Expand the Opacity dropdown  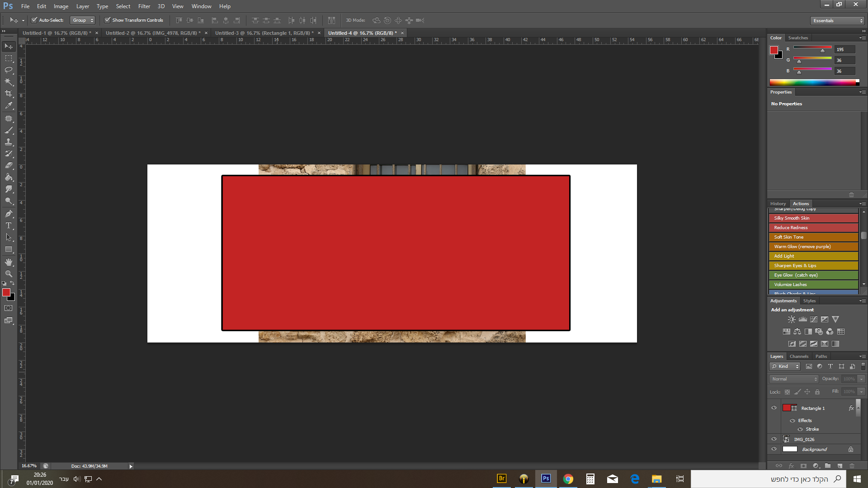tap(862, 379)
